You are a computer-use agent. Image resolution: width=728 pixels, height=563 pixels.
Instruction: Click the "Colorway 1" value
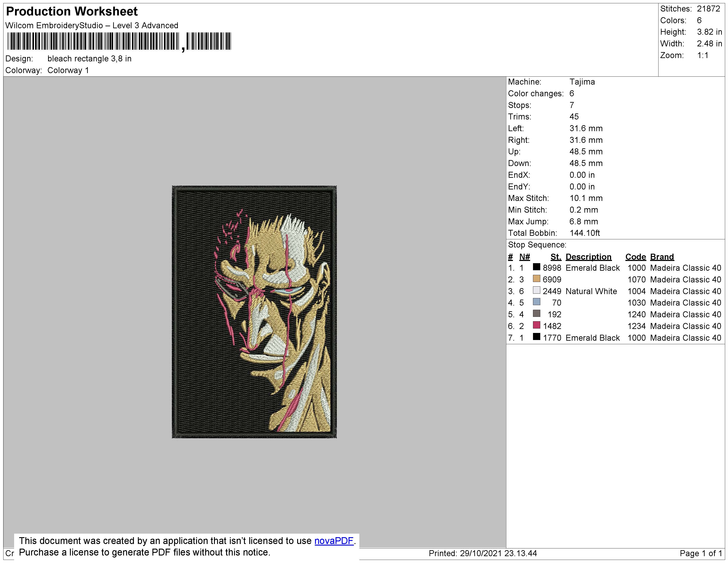click(68, 70)
